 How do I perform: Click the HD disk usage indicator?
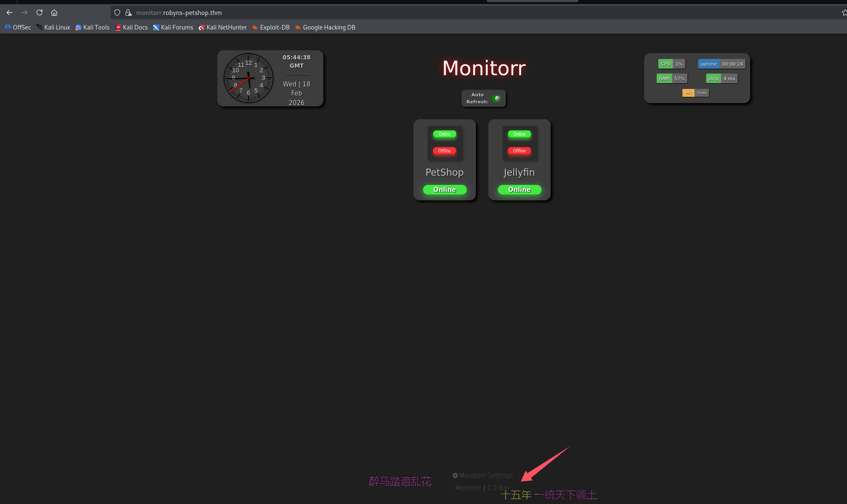pos(695,93)
